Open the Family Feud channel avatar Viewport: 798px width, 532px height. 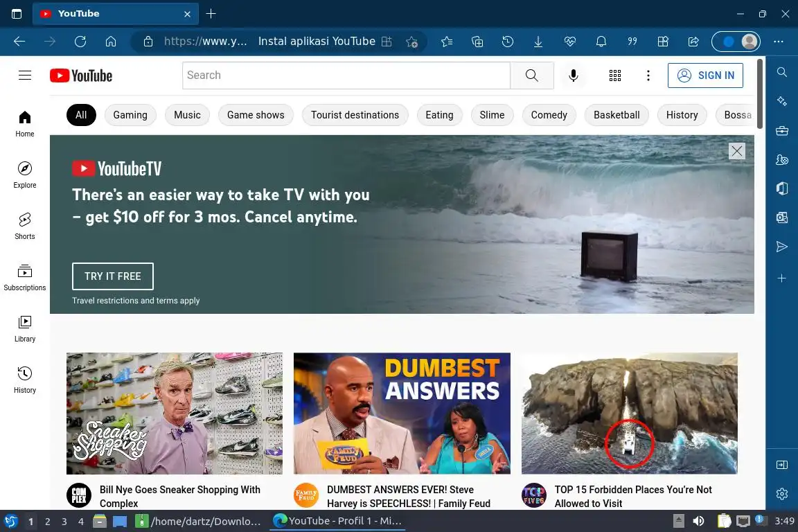(306, 495)
